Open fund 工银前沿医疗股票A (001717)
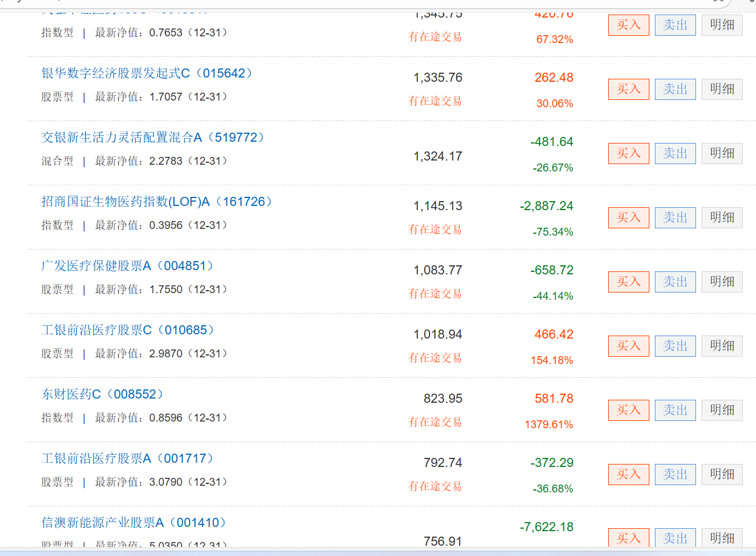This screenshot has height=556, width=756. tap(128, 458)
